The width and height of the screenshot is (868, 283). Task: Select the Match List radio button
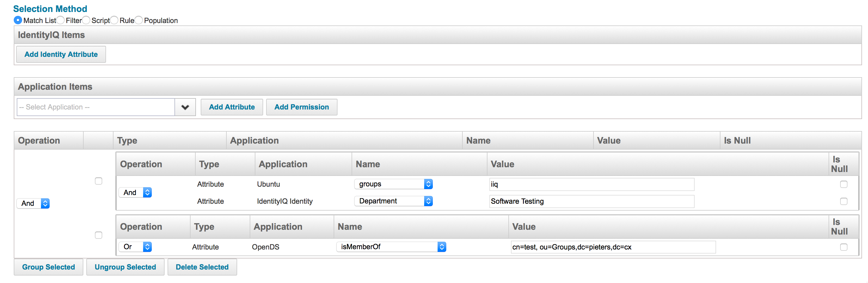click(x=18, y=20)
